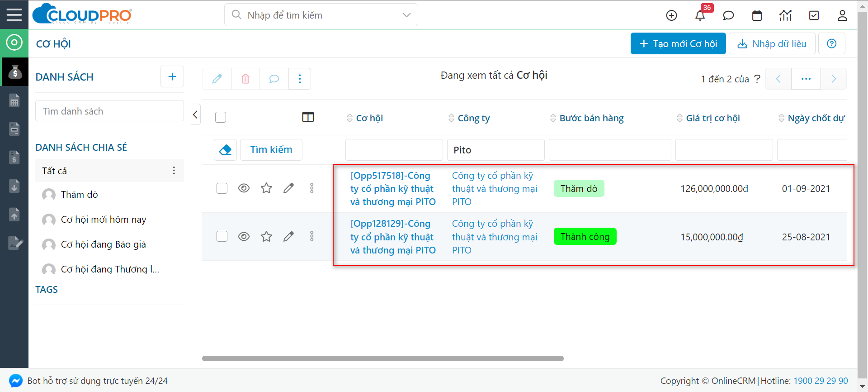Click the Tìm kiếm filter button
This screenshot has width=868, height=392.
(271, 150)
